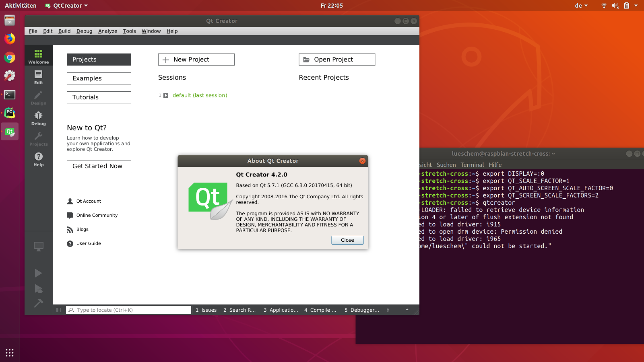Click the User Guide help icon
Image resolution: width=644 pixels, height=362 pixels.
pos(70,243)
